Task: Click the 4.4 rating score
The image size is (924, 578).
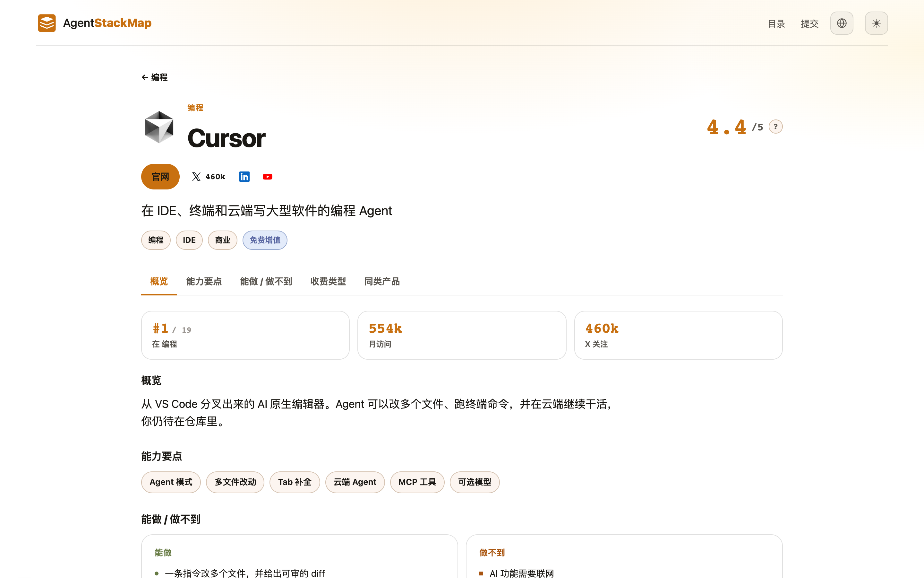Action: [x=726, y=127]
